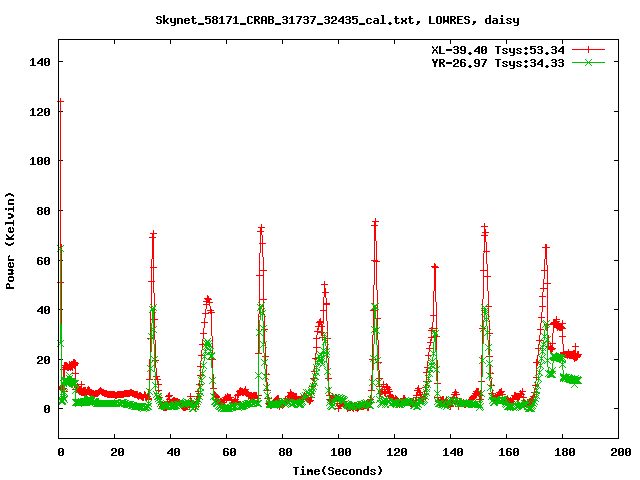Viewport: 640px width, 480px height.
Task: Click the red XL legend line sample
Action: (588, 50)
